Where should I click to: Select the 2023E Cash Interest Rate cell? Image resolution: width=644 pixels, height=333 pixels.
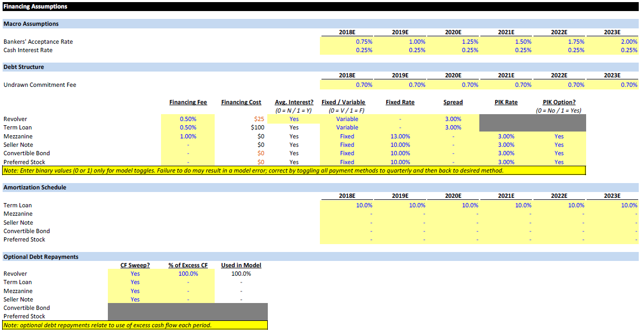612,50
